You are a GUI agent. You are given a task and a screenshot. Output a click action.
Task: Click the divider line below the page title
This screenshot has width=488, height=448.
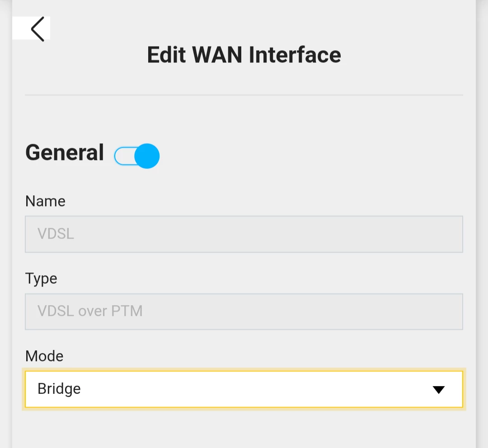[244, 95]
